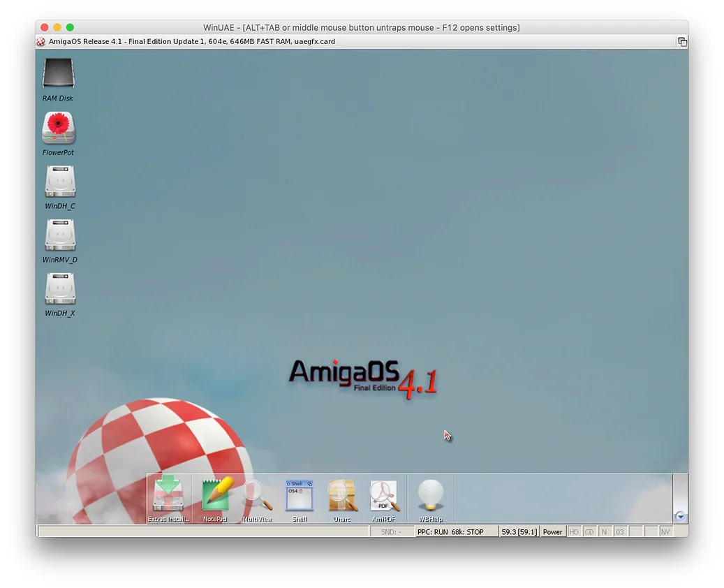The width and height of the screenshot is (724, 588).
Task: Click the screen depth gadget in title bar
Action: click(x=682, y=42)
